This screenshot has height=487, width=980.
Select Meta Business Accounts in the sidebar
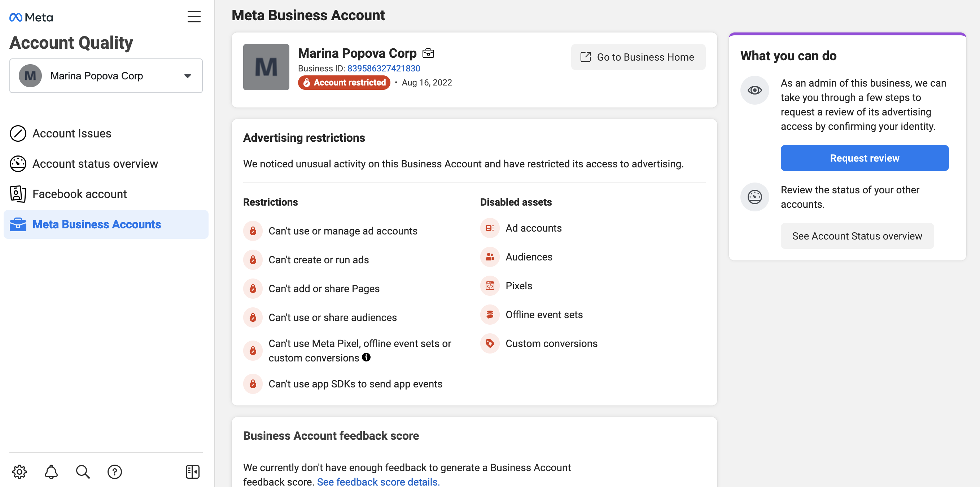106,224
